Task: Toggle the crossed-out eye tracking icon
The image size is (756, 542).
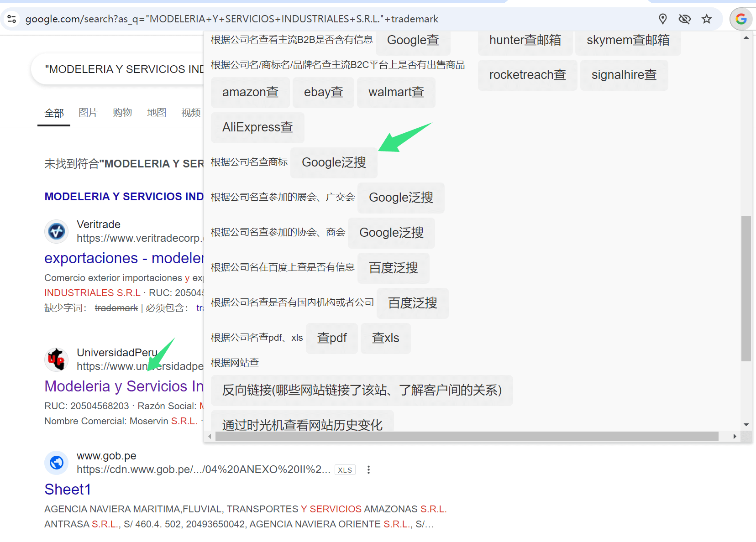Action: [x=685, y=19]
